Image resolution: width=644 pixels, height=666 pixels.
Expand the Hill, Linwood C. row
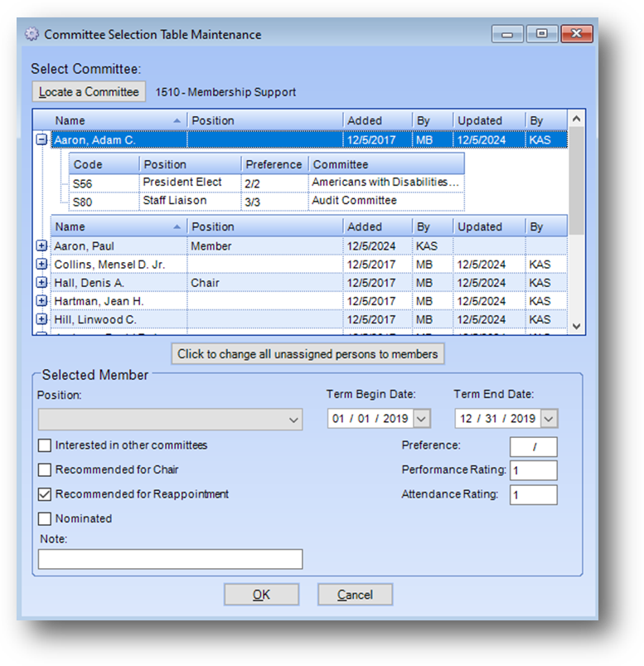[x=41, y=318]
